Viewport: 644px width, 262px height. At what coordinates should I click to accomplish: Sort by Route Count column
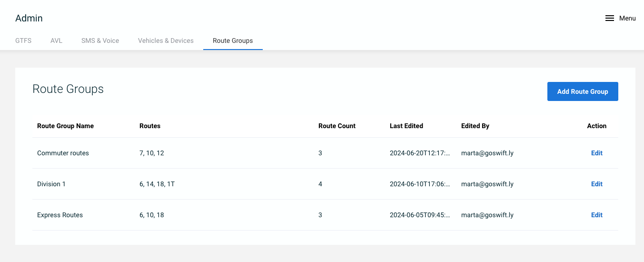(x=337, y=126)
